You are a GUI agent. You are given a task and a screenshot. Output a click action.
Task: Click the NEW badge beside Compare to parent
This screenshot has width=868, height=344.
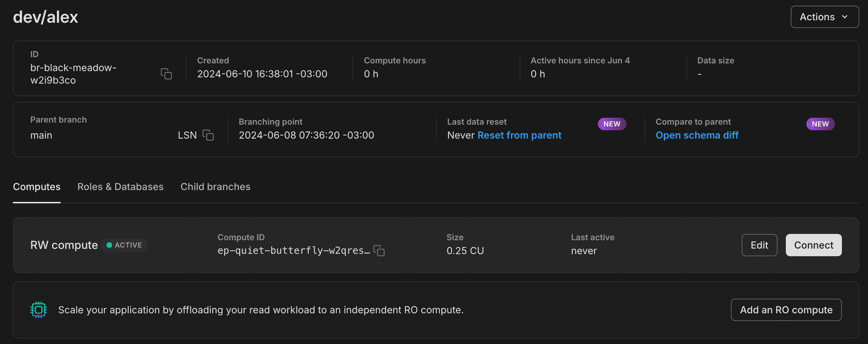click(820, 124)
